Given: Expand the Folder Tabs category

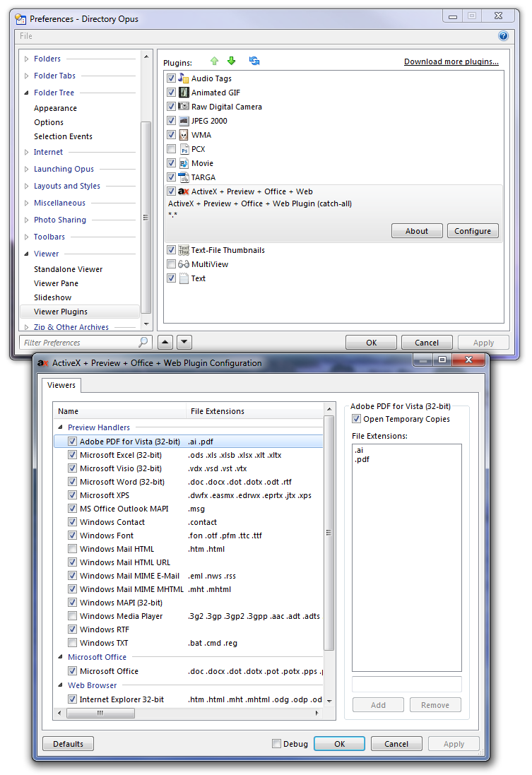Looking at the screenshot, I should [26, 76].
